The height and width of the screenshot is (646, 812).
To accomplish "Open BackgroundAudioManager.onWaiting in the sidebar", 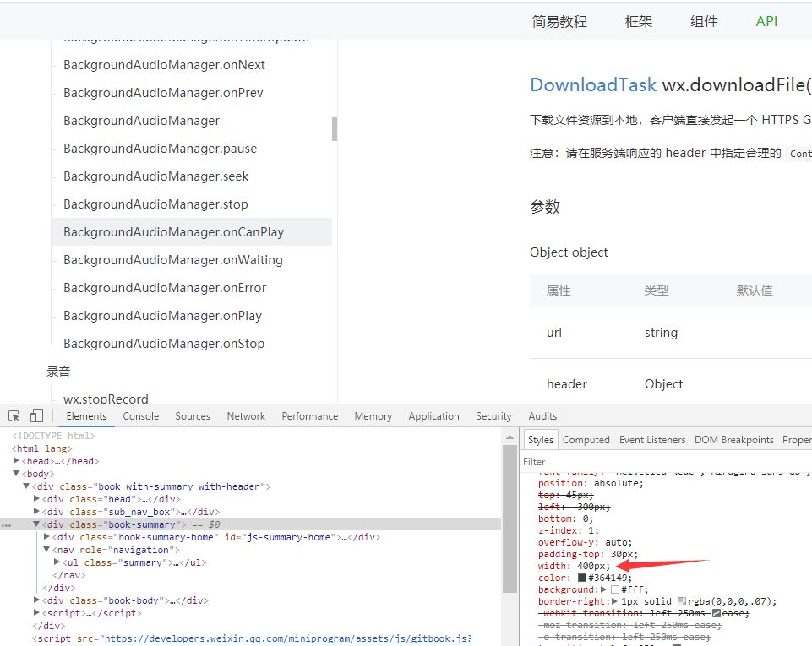I will [x=173, y=260].
